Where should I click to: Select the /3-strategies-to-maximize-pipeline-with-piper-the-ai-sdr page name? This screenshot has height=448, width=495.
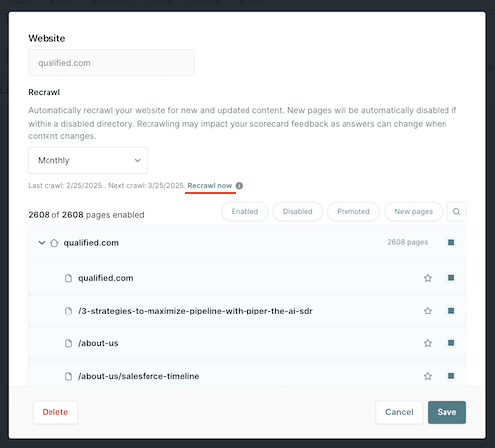pyautogui.click(x=195, y=311)
